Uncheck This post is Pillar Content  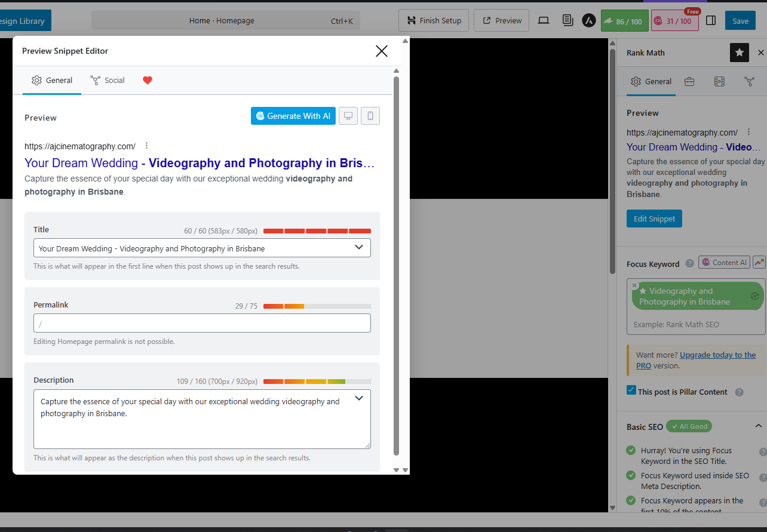point(631,390)
